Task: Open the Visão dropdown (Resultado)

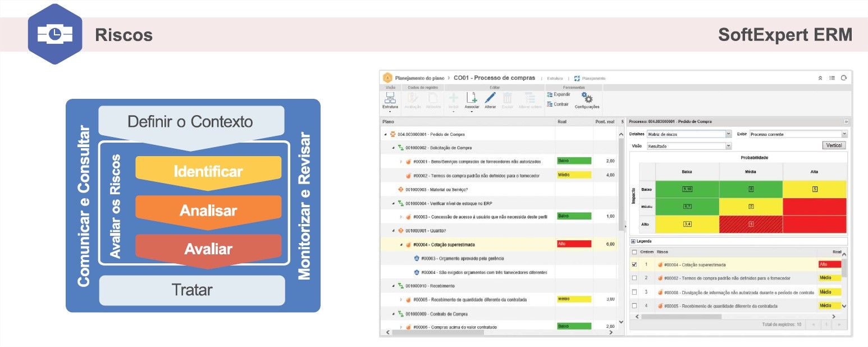Action: click(689, 145)
